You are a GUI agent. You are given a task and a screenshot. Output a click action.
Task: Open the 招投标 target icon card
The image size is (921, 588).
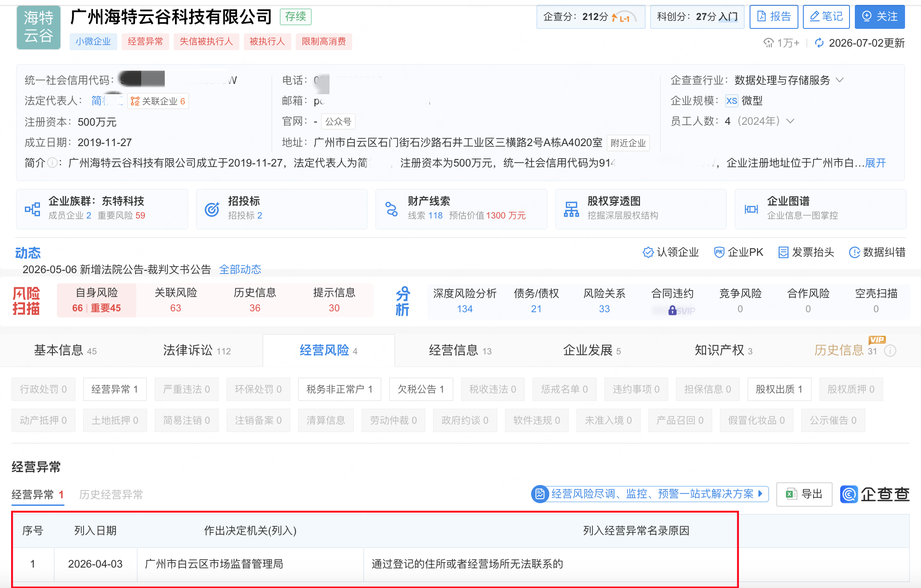212,209
